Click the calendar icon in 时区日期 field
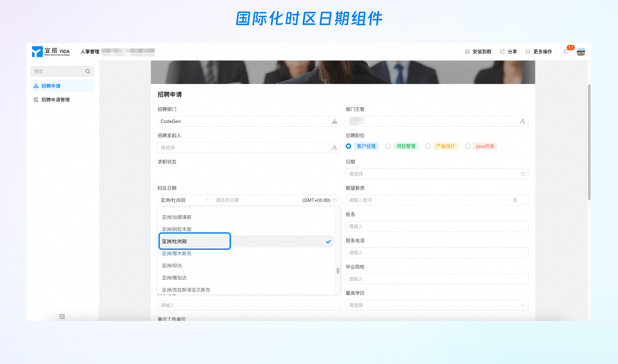 [x=335, y=200]
